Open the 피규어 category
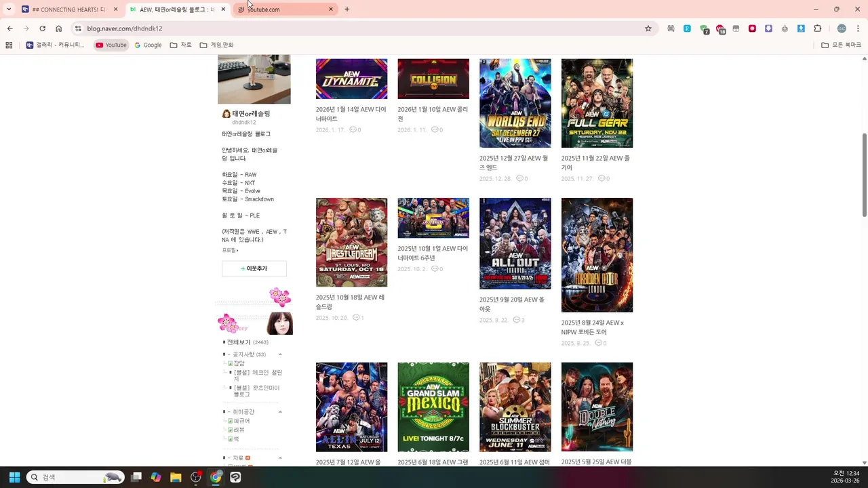 (x=241, y=421)
